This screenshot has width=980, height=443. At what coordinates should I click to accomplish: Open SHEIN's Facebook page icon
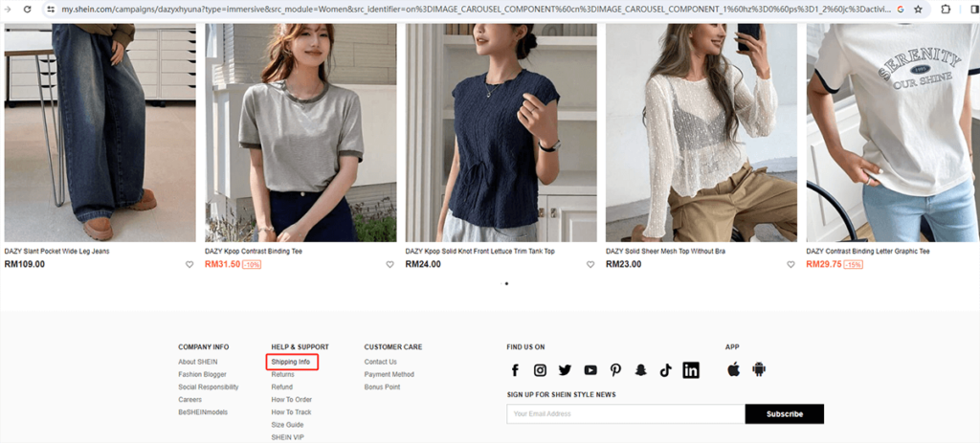[x=515, y=370]
